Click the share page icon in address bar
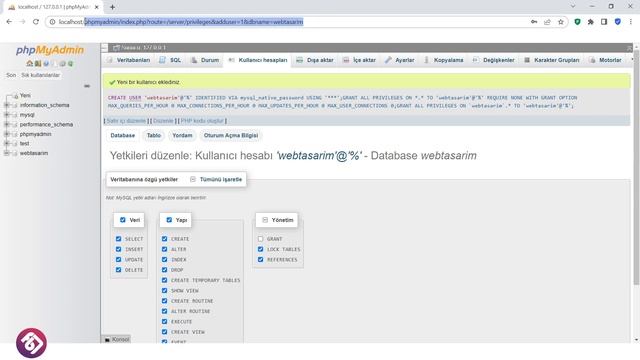Image resolution: width=640 pixels, height=360 pixels. 547,22
